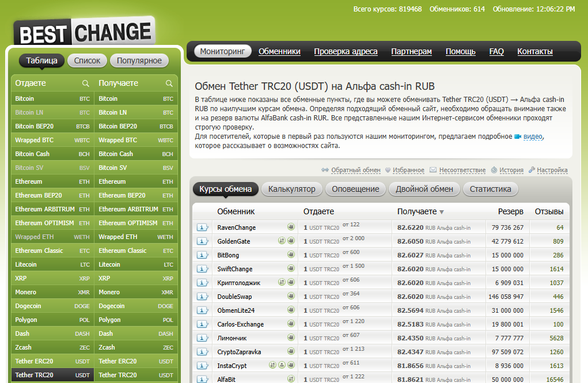Select Litecoin in Получаете column
Viewport: 588px width, 383px height.
[x=136, y=264]
